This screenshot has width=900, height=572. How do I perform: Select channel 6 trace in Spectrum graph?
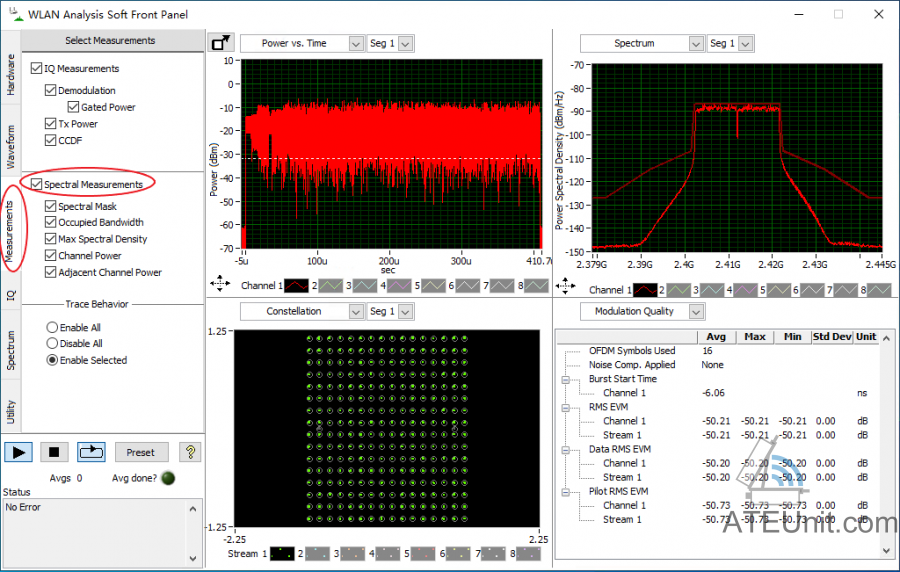812,290
